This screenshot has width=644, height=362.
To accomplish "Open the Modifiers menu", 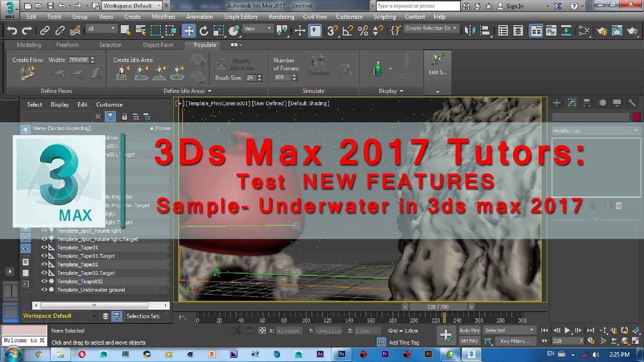I will pyautogui.click(x=163, y=17).
